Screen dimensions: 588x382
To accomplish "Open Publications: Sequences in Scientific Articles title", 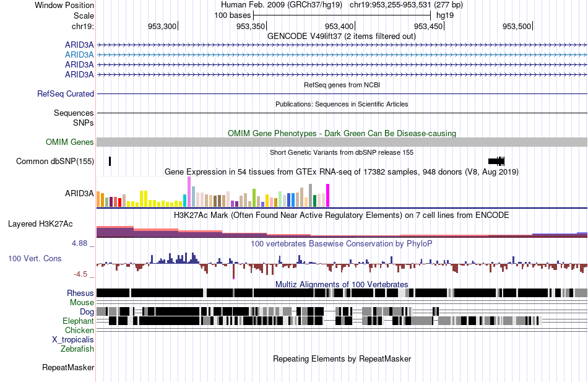I will click(x=342, y=104).
